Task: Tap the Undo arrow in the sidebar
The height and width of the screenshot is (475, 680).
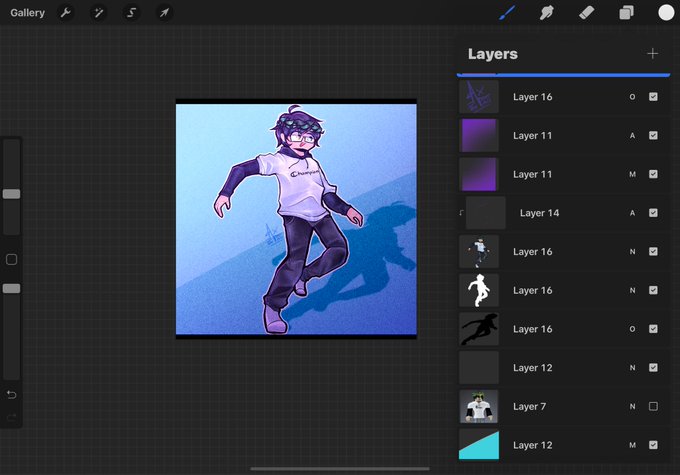Action: pos(12,394)
